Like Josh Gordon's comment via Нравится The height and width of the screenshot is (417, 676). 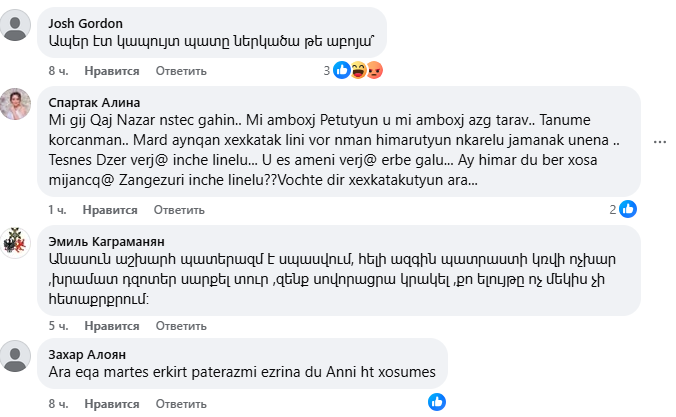(110, 71)
